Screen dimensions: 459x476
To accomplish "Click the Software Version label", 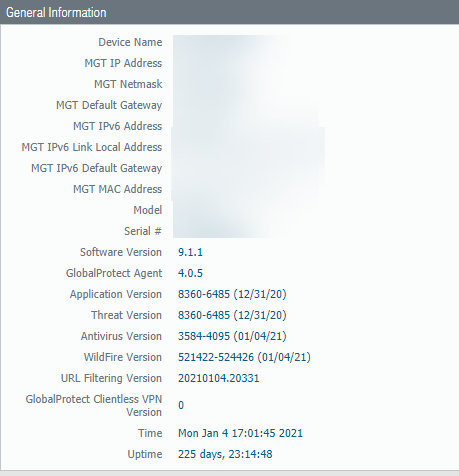I will pyautogui.click(x=121, y=252).
